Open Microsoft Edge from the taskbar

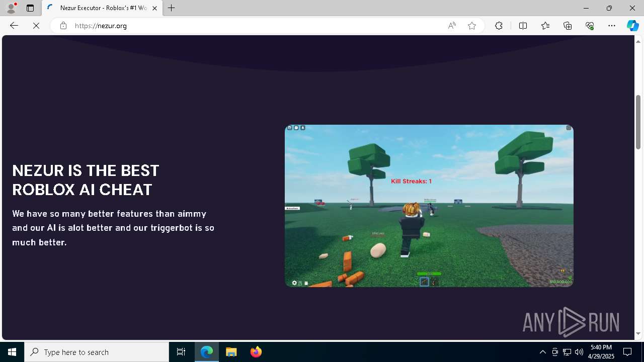(x=207, y=352)
